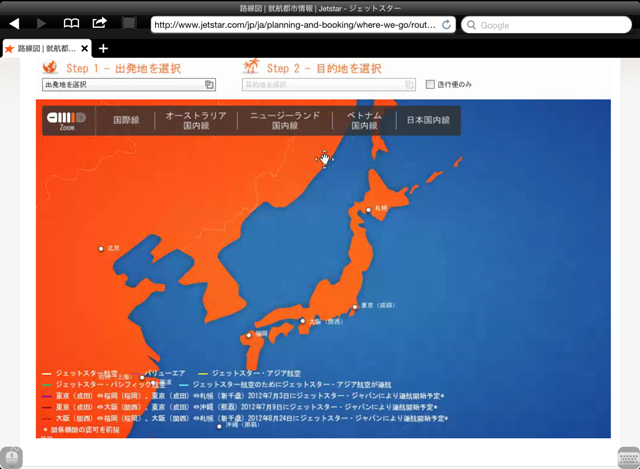Focus the Google search field
Viewport: 640px width, 469px height.
pyautogui.click(x=546, y=25)
